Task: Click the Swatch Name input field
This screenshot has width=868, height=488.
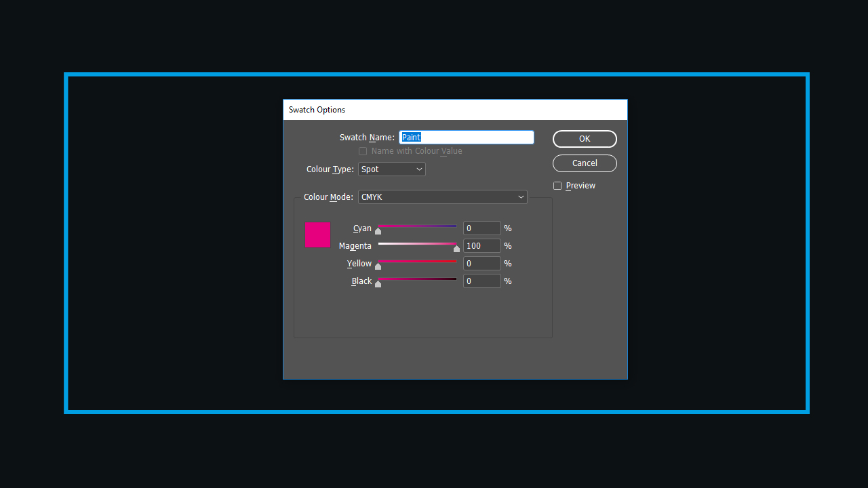Action: coord(467,138)
